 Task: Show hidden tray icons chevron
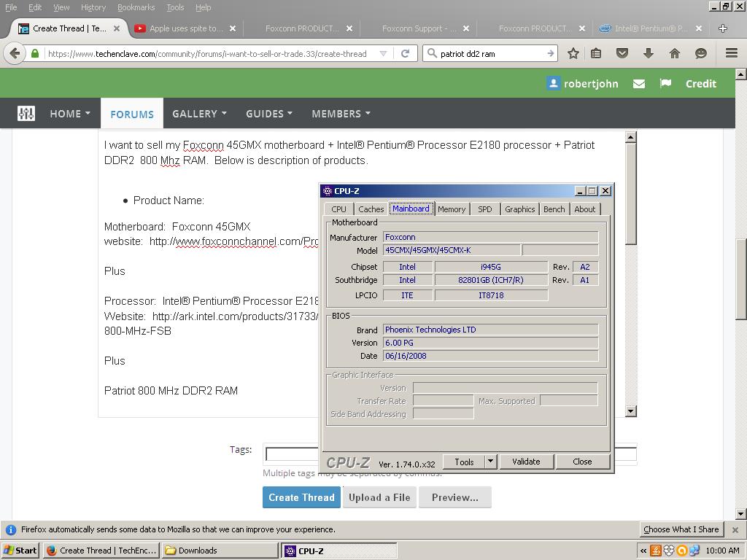(x=643, y=551)
